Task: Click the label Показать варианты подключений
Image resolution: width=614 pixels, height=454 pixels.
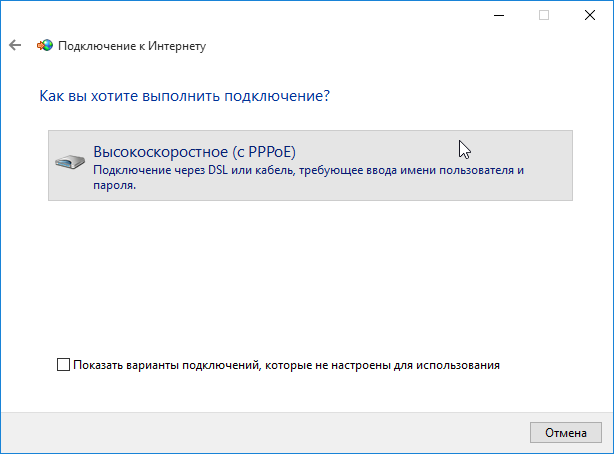Action: (166, 365)
